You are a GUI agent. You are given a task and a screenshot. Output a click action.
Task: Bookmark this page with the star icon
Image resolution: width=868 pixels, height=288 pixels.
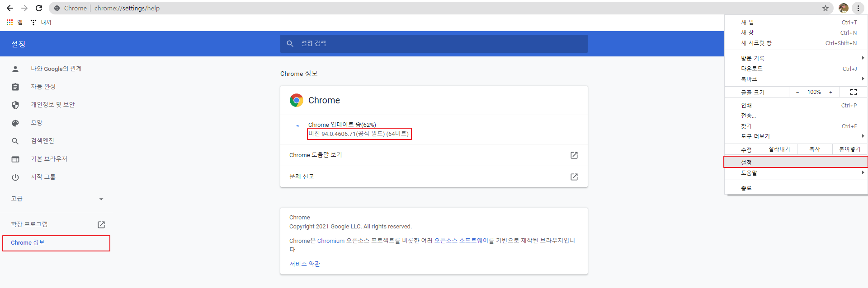point(826,8)
